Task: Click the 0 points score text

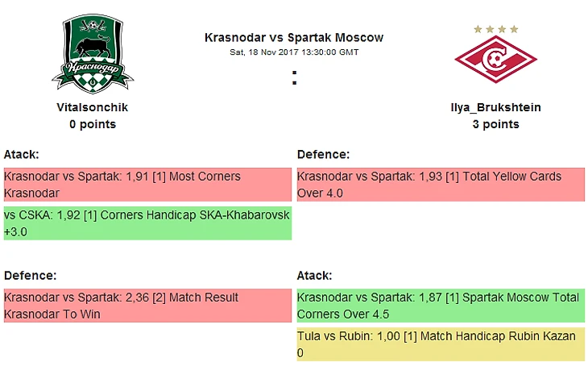Action: click(x=93, y=124)
